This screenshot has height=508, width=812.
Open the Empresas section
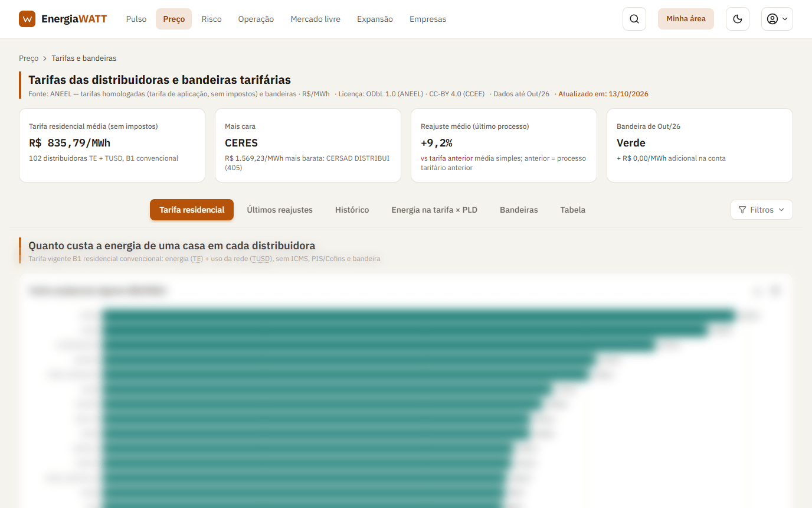click(x=428, y=19)
